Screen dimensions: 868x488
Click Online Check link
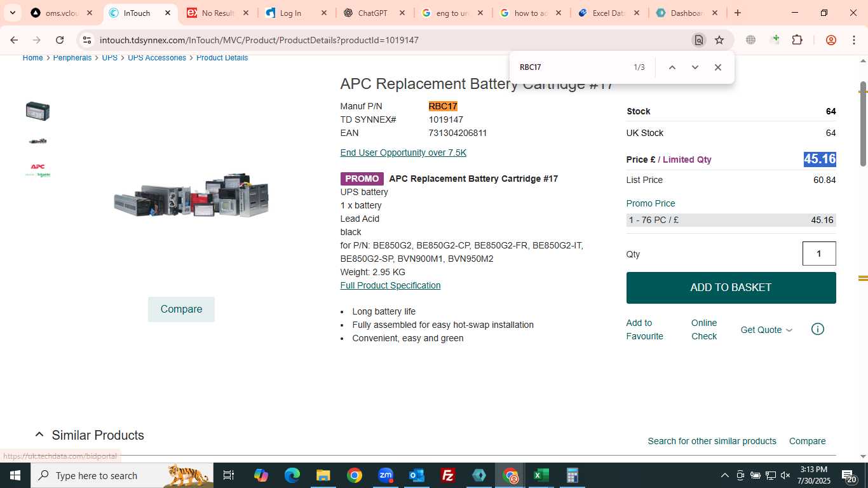tap(704, 329)
